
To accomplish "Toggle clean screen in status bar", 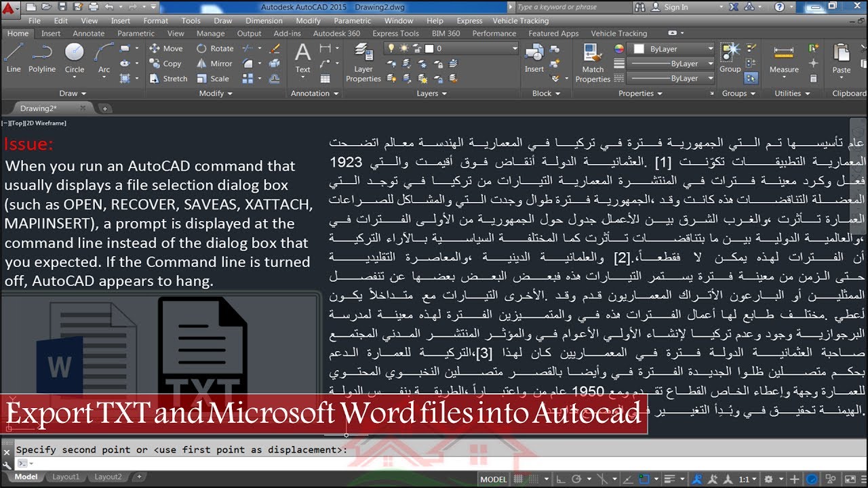I will [x=850, y=479].
